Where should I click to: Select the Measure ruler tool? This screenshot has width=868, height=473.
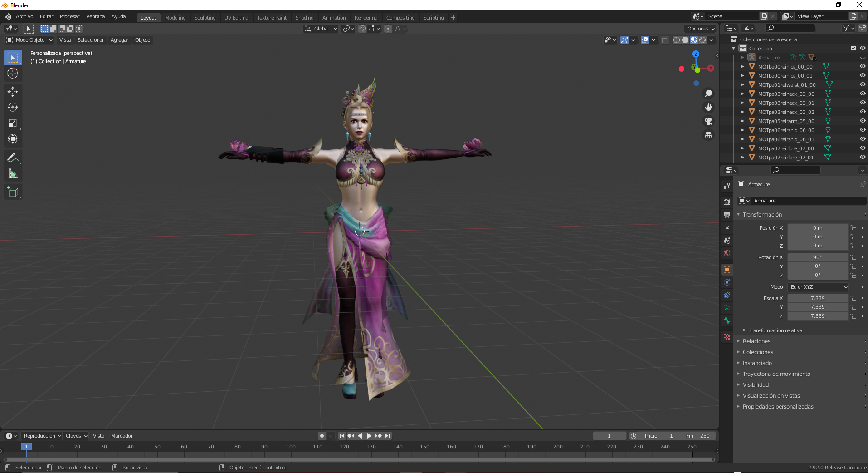13,173
